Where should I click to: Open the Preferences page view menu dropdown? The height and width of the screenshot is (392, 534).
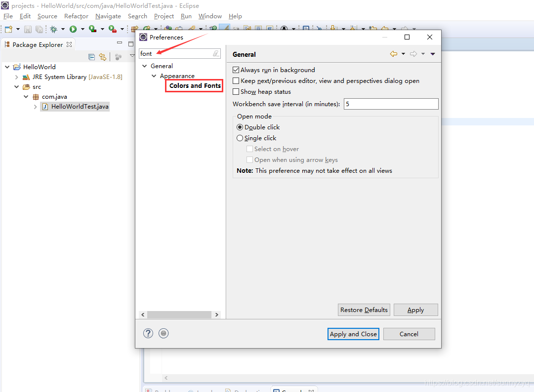pos(433,54)
